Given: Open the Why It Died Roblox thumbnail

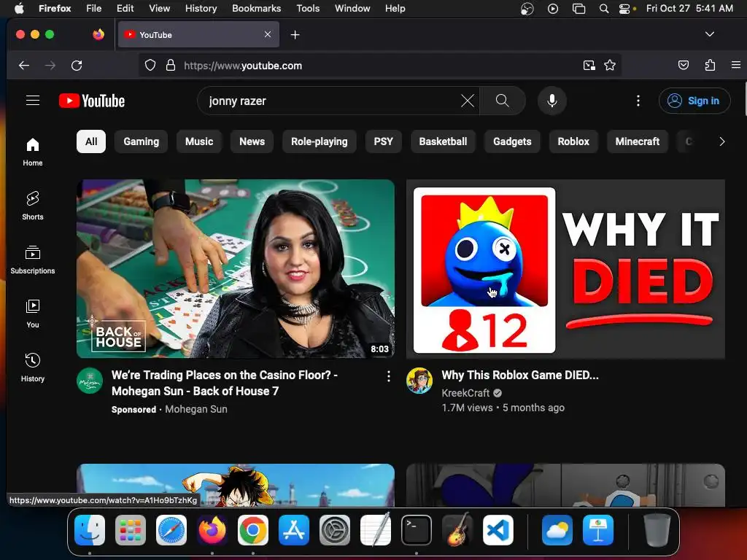Looking at the screenshot, I should (x=565, y=268).
